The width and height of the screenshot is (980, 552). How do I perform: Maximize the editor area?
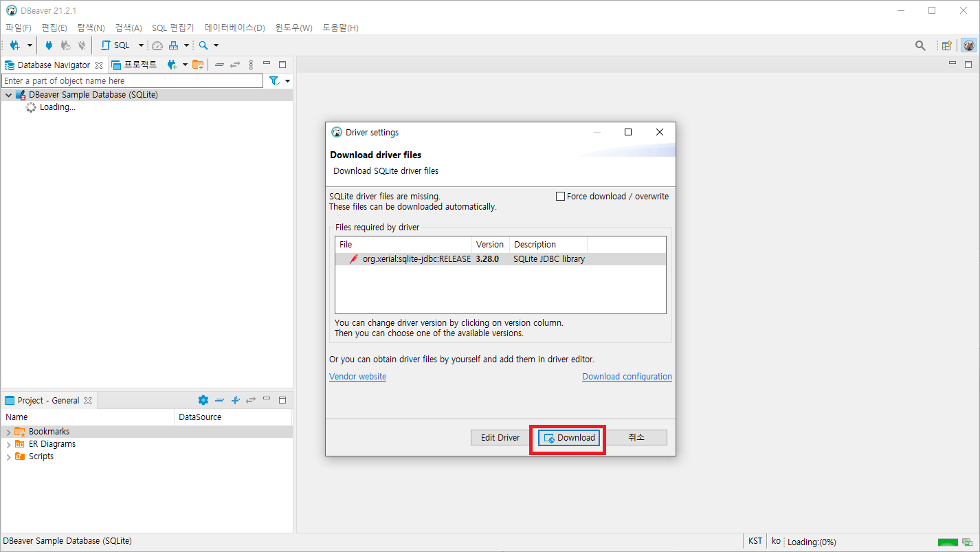[x=968, y=64]
